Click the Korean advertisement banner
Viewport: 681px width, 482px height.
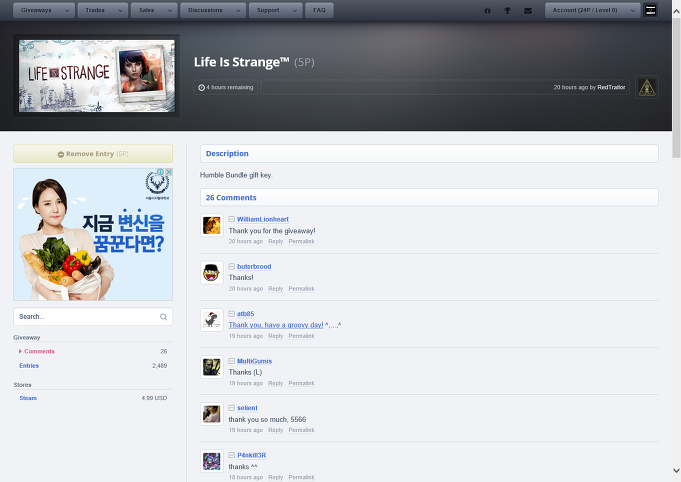(93, 234)
